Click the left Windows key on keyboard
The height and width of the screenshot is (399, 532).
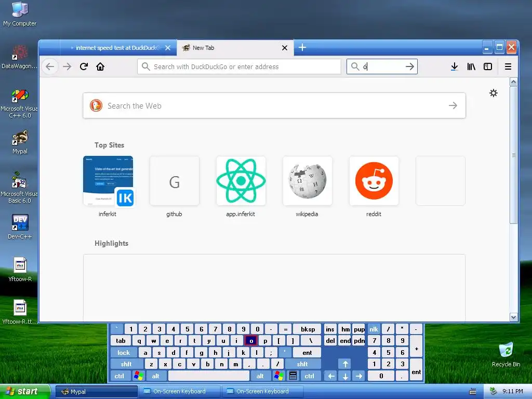[138, 376]
